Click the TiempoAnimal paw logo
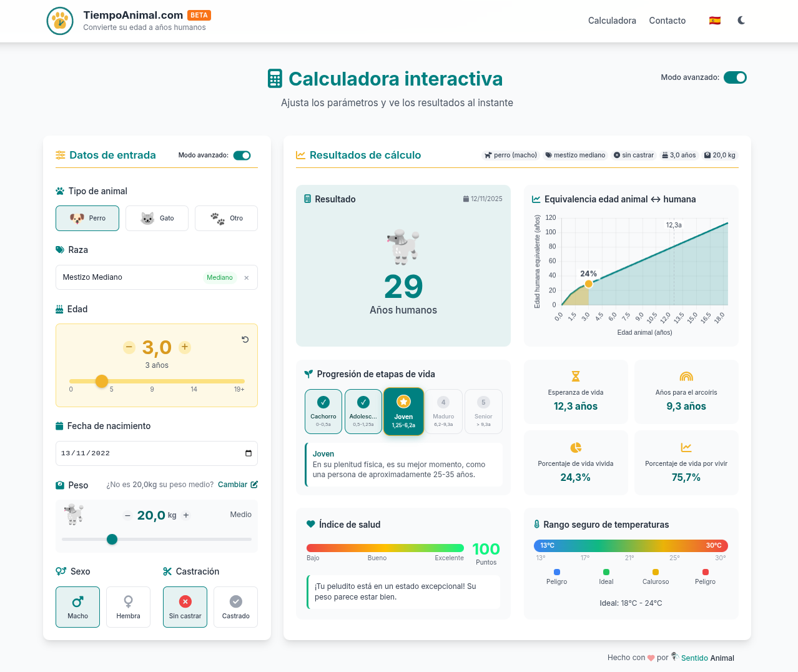The width and height of the screenshot is (798, 672). 60,21
